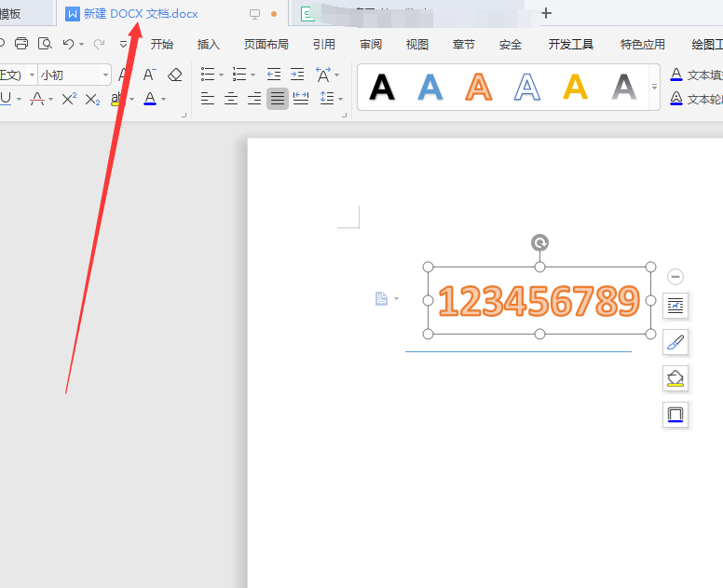Viewport: 723px width, 588px height.
Task: Click the print icon in quick access toolbar
Action: click(20, 44)
